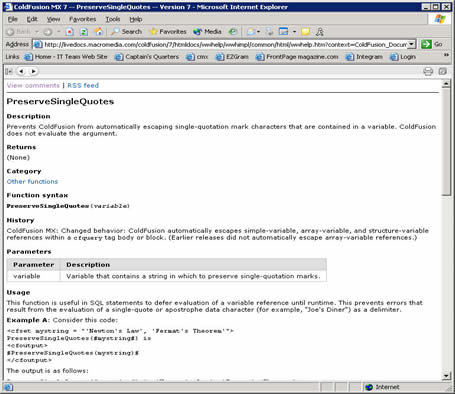
Task: Open the Media toolbar button
Action: [207, 32]
